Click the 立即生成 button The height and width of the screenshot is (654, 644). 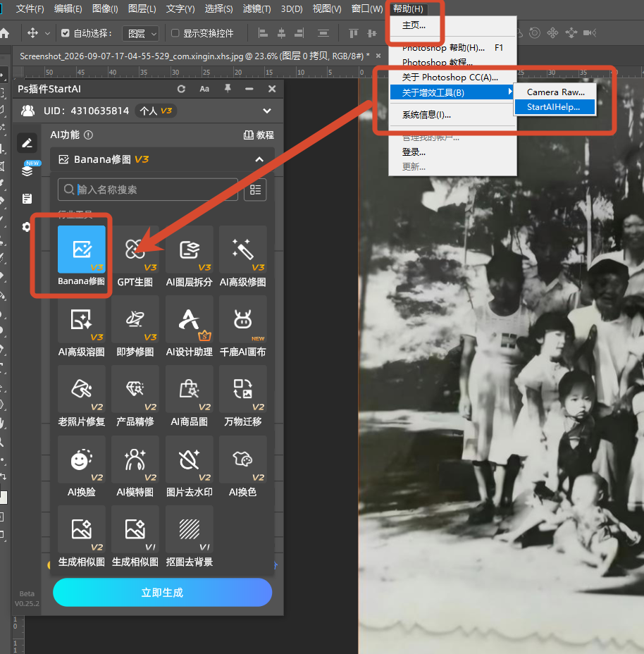point(162,592)
